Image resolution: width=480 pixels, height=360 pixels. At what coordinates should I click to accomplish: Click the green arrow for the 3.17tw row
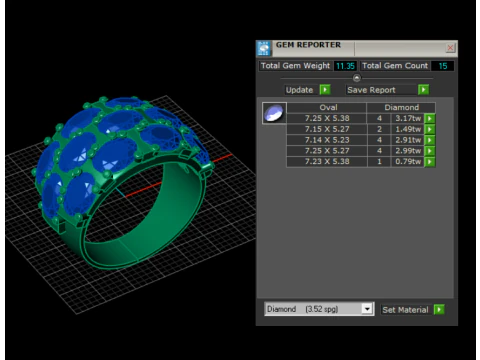[x=430, y=118]
